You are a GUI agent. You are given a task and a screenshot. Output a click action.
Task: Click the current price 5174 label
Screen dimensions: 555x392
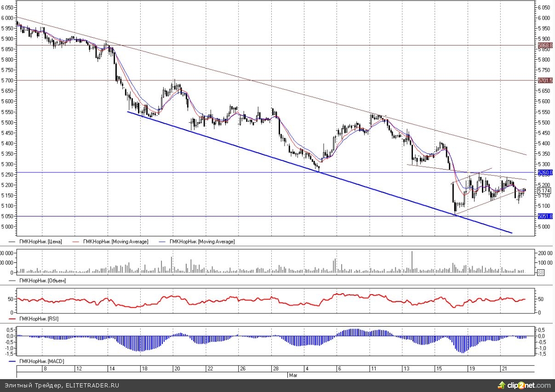(x=544, y=190)
